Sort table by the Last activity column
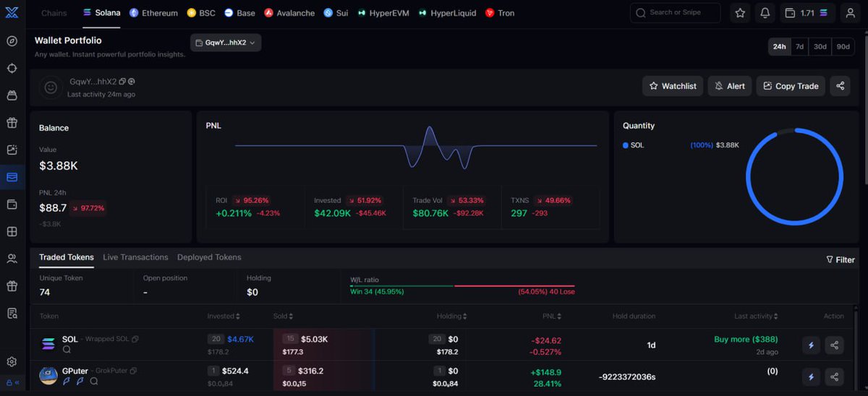The height and width of the screenshot is (396, 868). pyautogui.click(x=757, y=316)
